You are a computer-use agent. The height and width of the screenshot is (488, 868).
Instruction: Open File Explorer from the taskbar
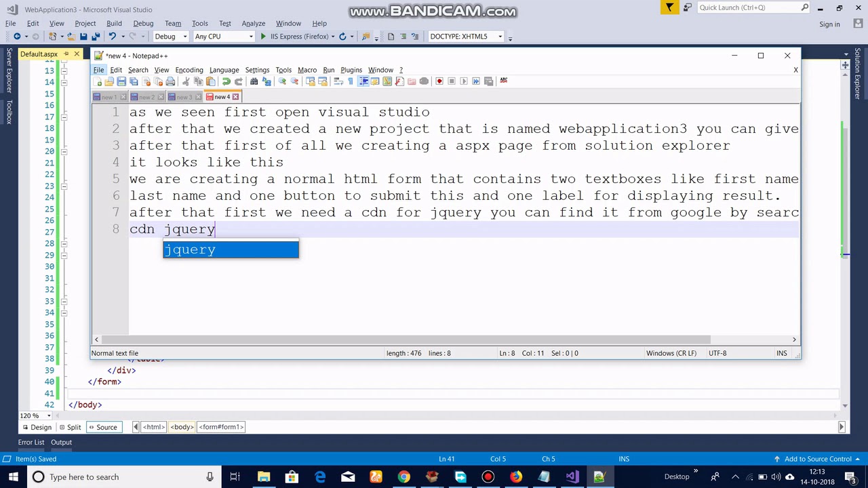pyautogui.click(x=264, y=477)
